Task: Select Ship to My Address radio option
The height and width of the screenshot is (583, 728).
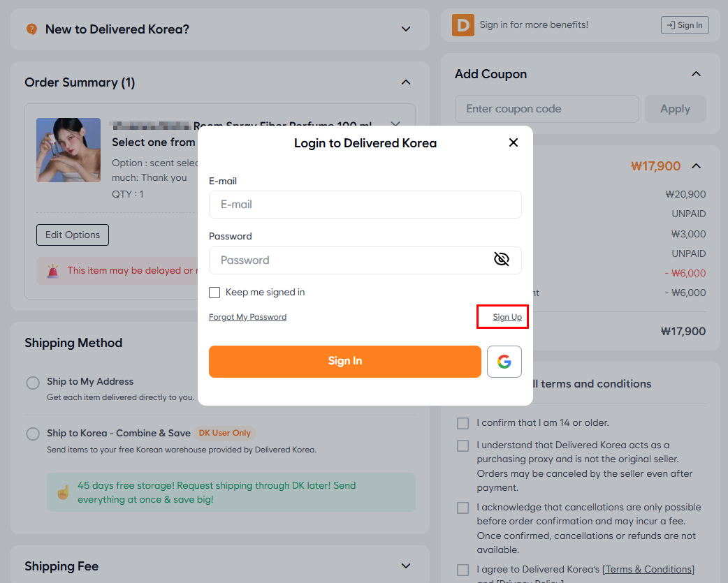Action: click(x=33, y=383)
